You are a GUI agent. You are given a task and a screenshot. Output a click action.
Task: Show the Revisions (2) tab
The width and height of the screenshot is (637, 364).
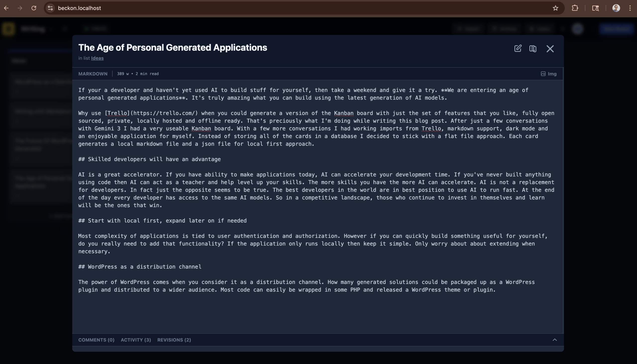point(174,340)
